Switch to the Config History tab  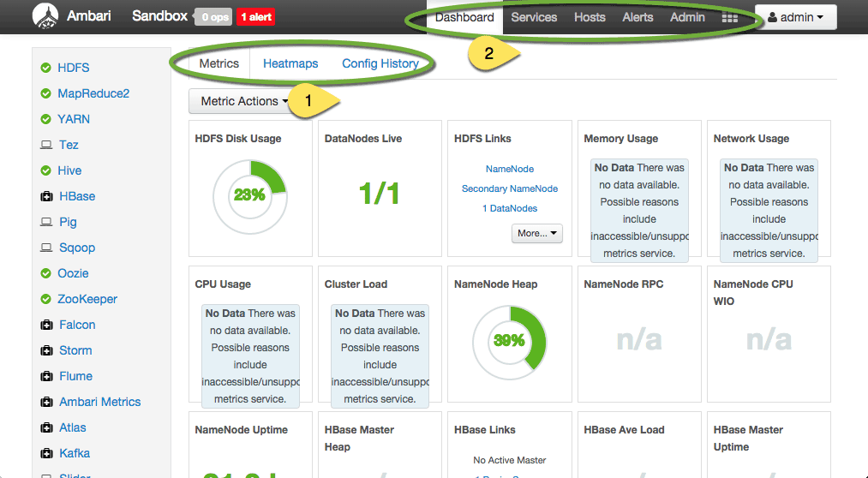[380, 63]
